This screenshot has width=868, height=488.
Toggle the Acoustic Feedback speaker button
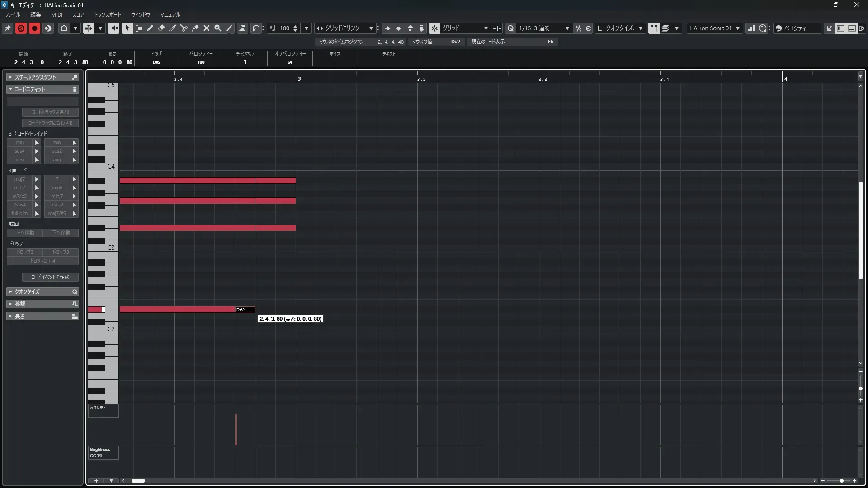[113, 28]
